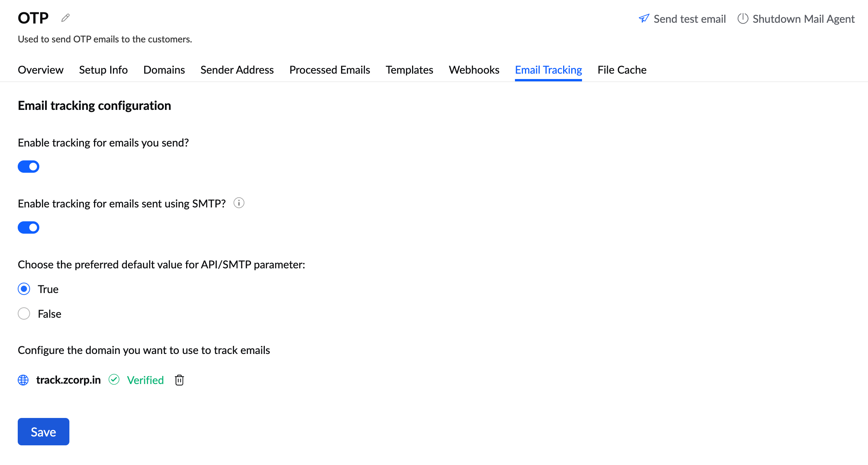
Task: Select the False radio button
Action: click(24, 313)
